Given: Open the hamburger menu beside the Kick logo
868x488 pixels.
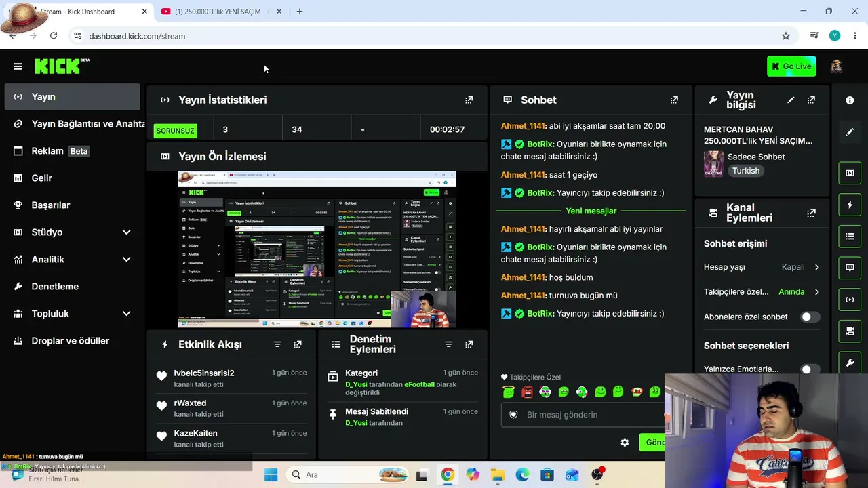Looking at the screenshot, I should [18, 66].
